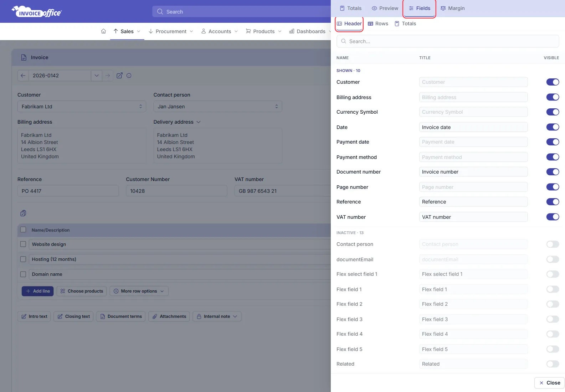
Task: Click the Document terms button
Action: pyautogui.click(x=121, y=316)
